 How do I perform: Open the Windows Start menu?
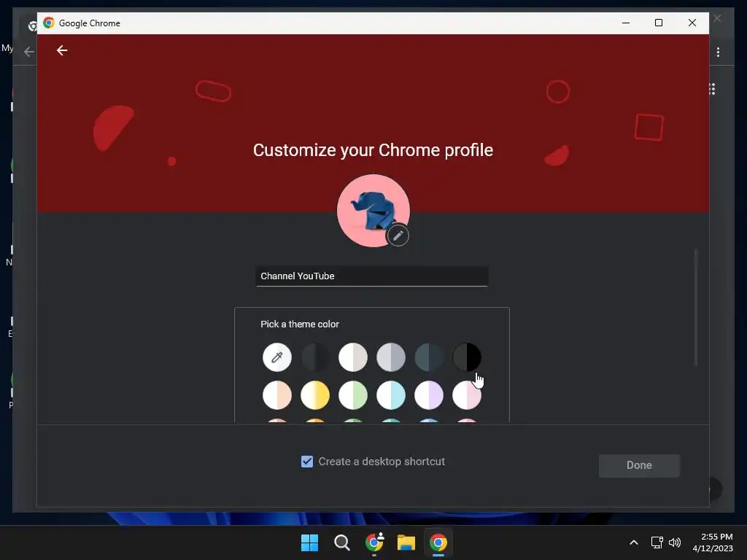pyautogui.click(x=309, y=542)
